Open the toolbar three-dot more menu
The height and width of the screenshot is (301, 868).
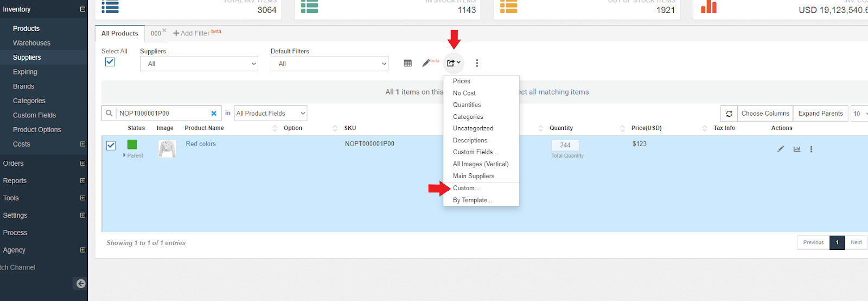(477, 63)
